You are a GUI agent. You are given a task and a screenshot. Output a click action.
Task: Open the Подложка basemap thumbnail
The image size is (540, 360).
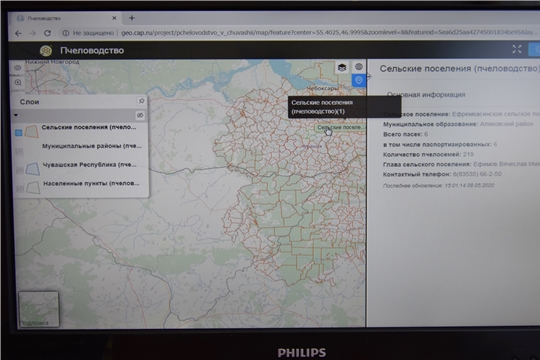[39, 309]
